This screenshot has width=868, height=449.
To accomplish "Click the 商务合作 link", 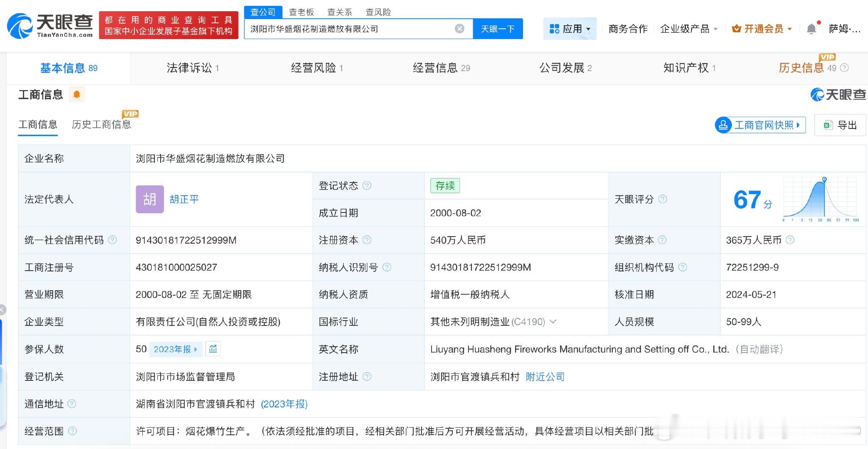I will [628, 29].
